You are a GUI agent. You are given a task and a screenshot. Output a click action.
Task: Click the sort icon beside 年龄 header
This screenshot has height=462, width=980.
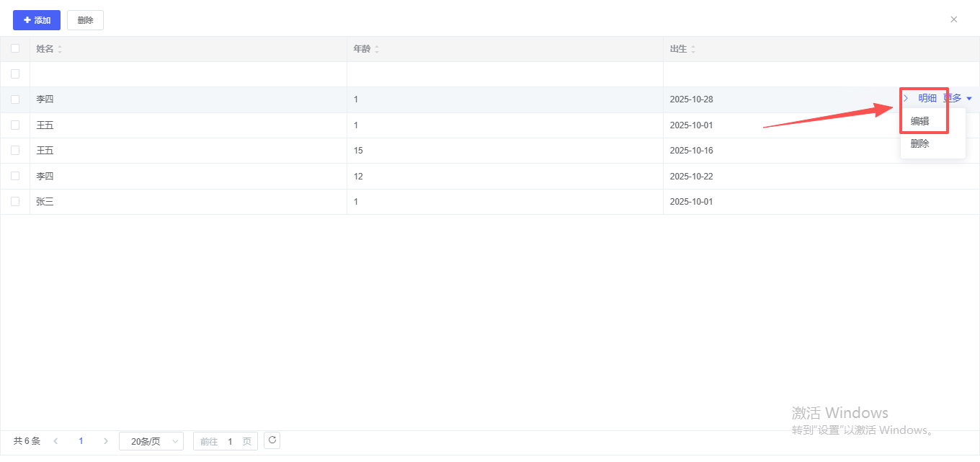click(377, 49)
